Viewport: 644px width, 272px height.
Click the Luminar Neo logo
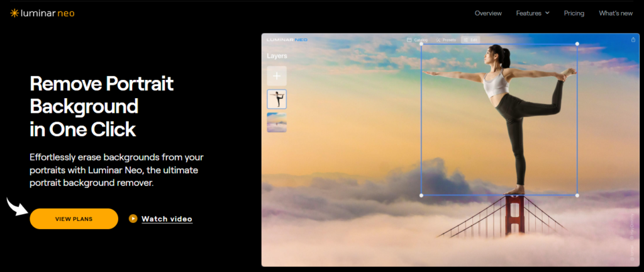42,13
